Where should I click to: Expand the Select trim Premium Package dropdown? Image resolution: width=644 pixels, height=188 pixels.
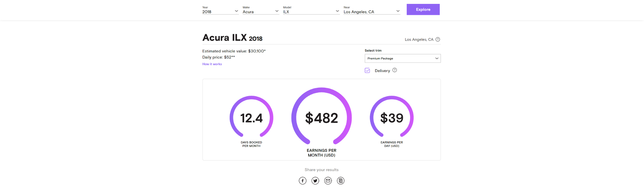(x=403, y=58)
